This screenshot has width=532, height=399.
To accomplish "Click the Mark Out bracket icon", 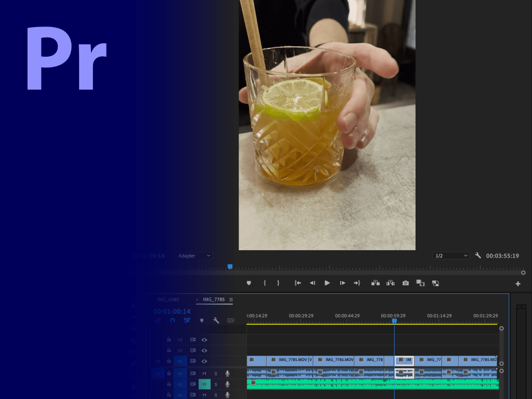I will click(x=278, y=283).
